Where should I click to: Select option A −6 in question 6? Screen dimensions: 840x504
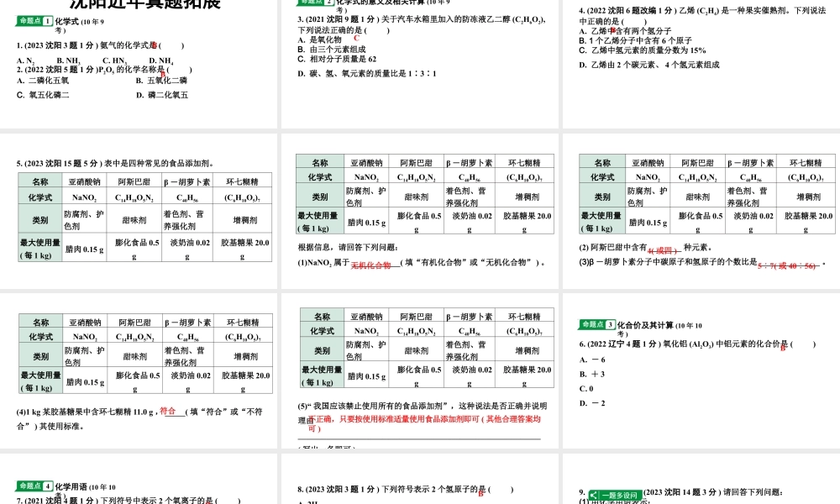coord(593,360)
